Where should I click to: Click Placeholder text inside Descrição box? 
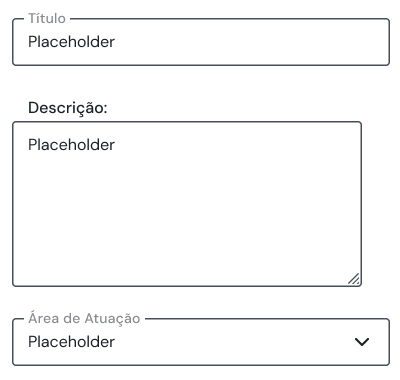(71, 145)
